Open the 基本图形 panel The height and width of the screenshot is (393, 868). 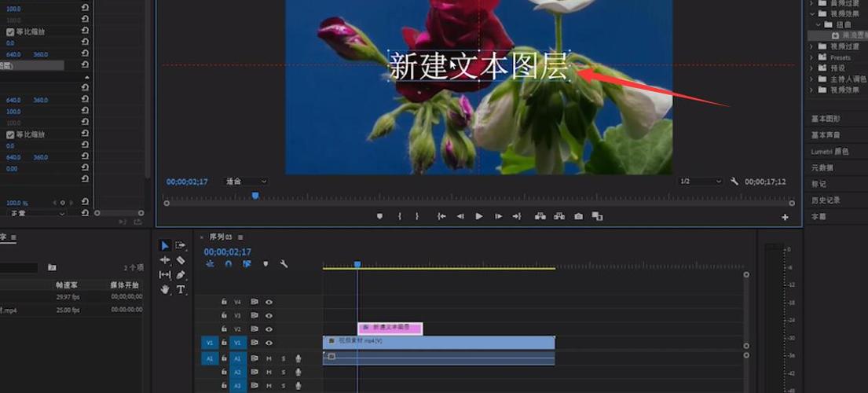826,119
